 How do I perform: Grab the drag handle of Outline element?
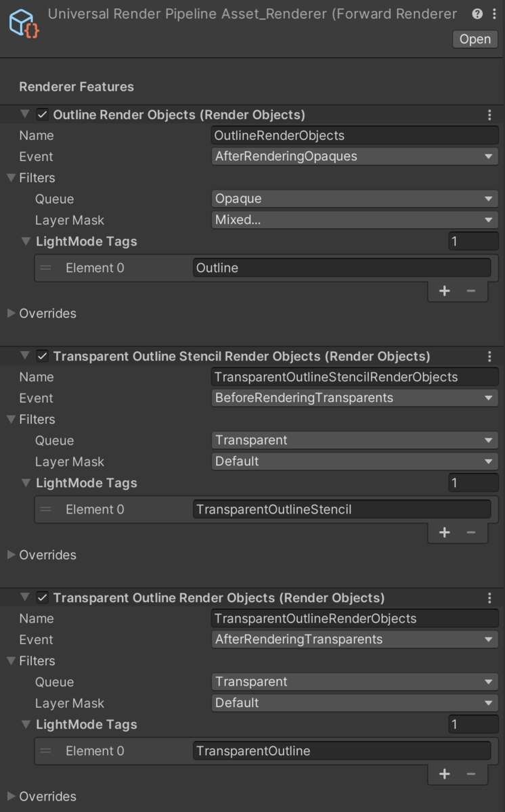[x=45, y=268]
